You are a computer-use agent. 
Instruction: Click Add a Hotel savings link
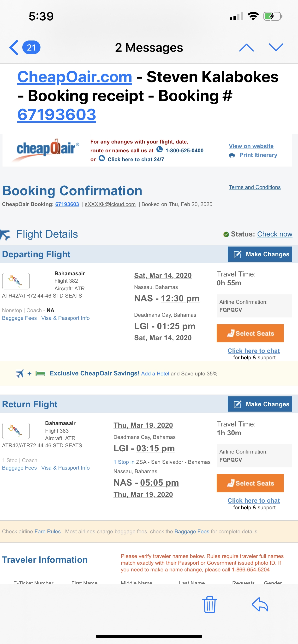pyautogui.click(x=155, y=374)
